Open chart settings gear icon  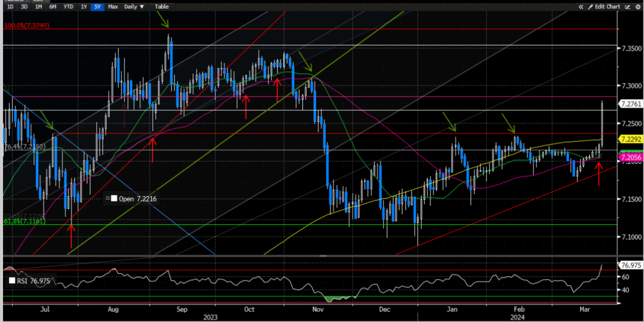(x=638, y=7)
